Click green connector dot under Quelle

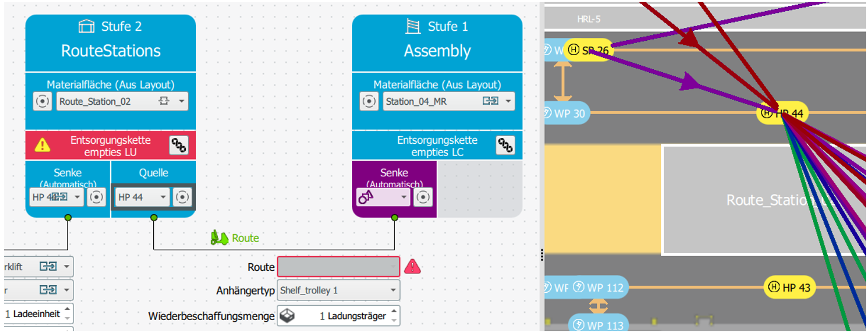click(154, 218)
